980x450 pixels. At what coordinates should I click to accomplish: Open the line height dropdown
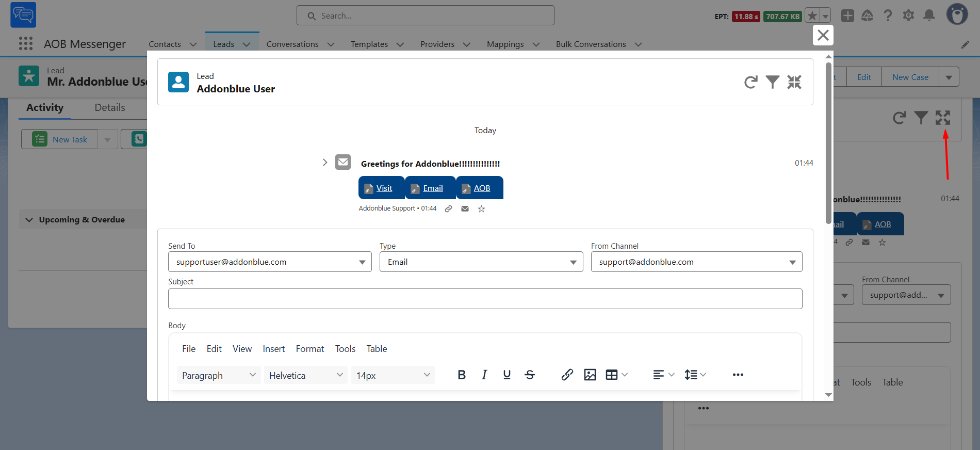tap(695, 375)
